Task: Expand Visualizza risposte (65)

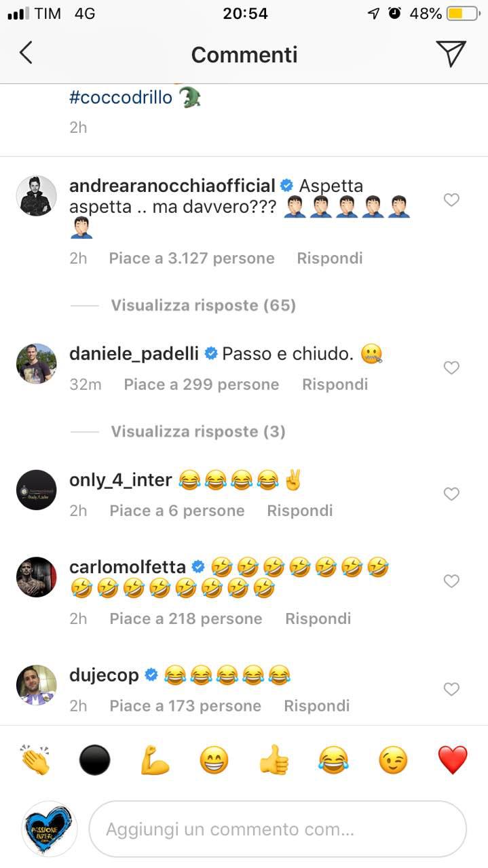Action: click(204, 305)
